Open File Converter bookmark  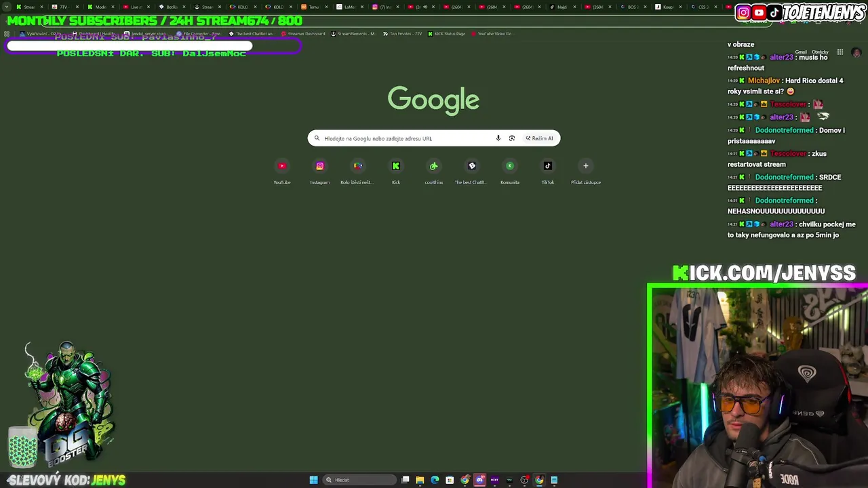click(x=199, y=34)
